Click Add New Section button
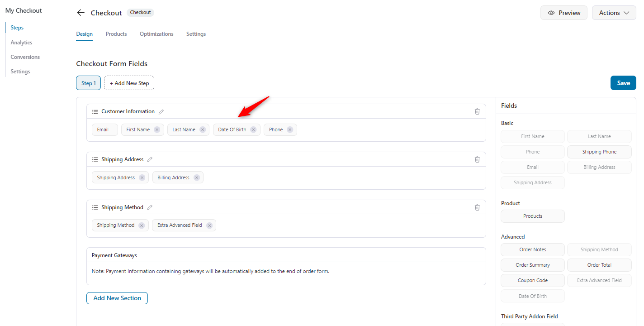This screenshot has height=326, width=644. pyautogui.click(x=117, y=298)
